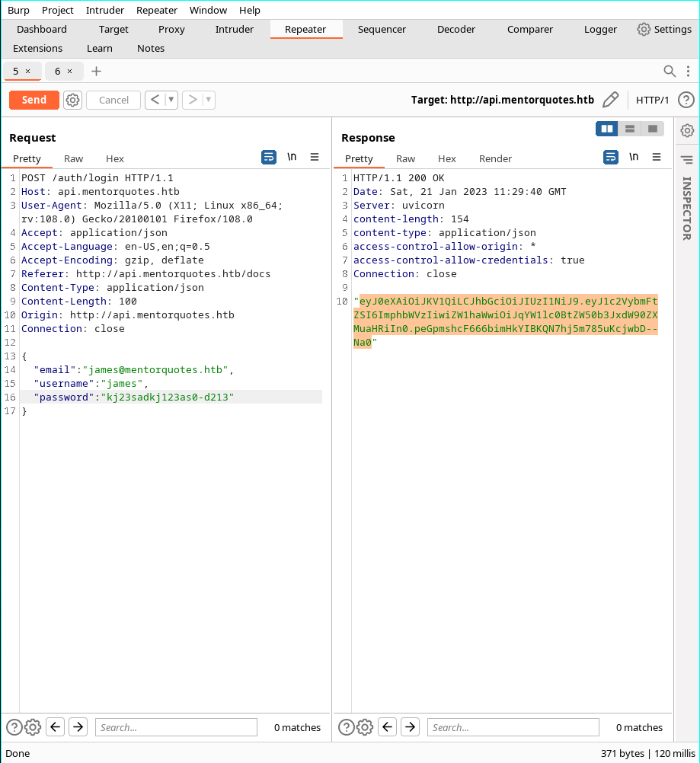Open Burp Settings with gear icon

point(664,29)
